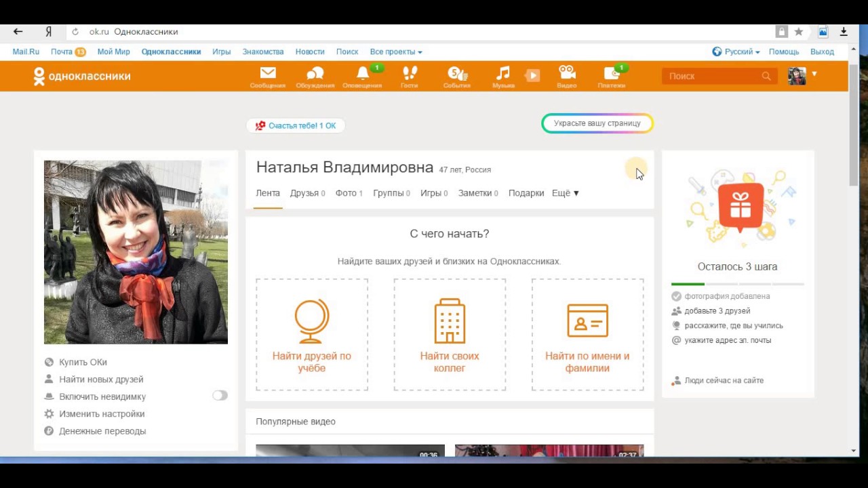
Task: Click the search magnifier icon
Action: pos(766,76)
